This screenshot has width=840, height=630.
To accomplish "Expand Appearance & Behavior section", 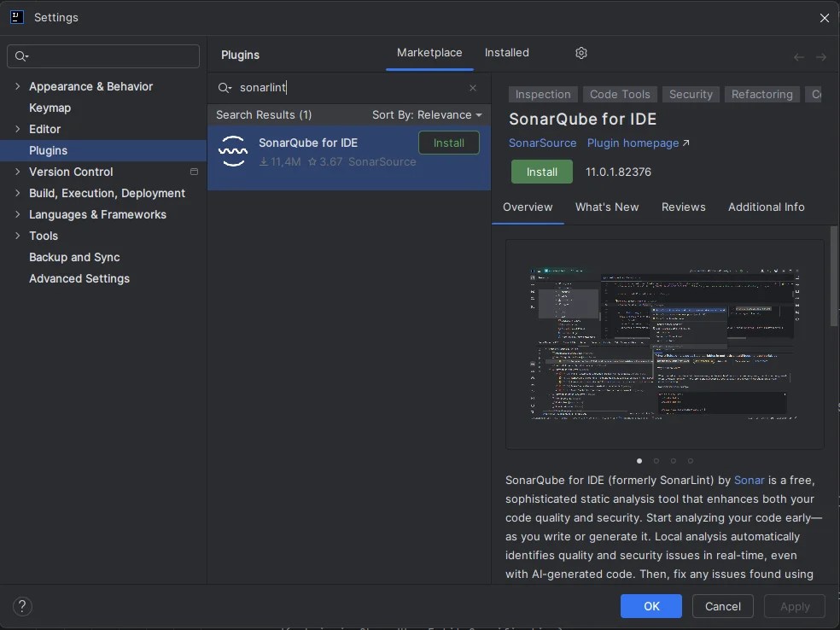I will (17, 86).
